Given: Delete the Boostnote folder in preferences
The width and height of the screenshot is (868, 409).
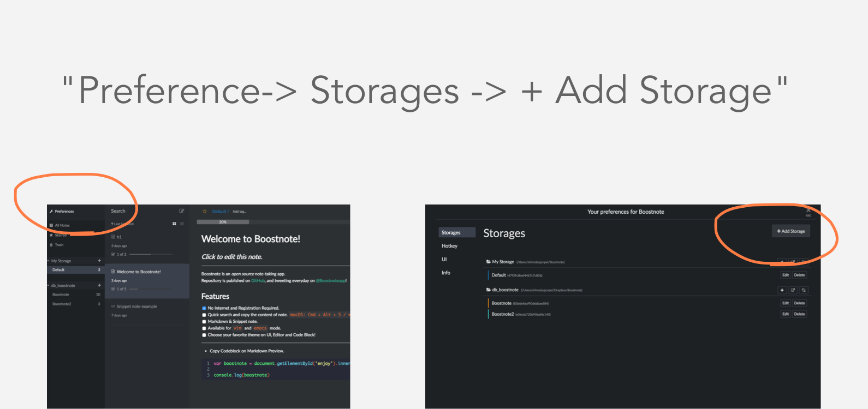Looking at the screenshot, I should coord(800,303).
